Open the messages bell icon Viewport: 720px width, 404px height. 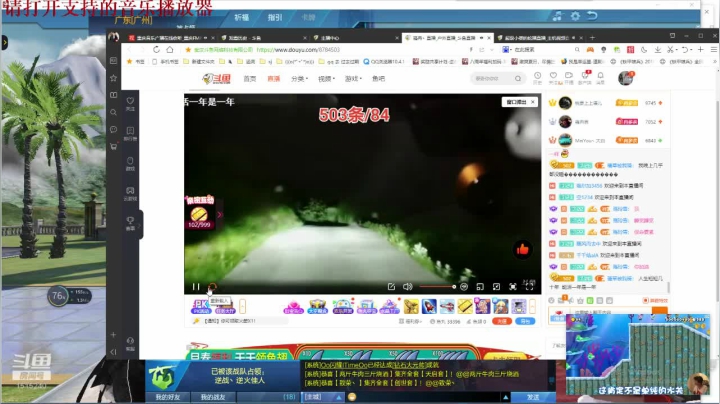click(x=600, y=77)
